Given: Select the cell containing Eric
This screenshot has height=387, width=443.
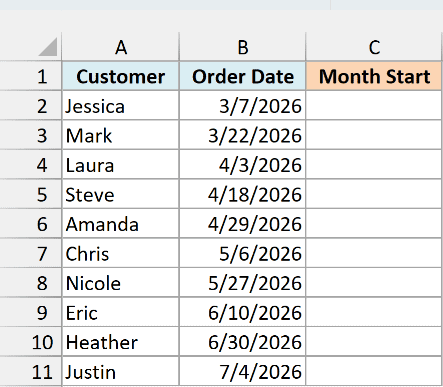Looking at the screenshot, I should pos(121,312).
